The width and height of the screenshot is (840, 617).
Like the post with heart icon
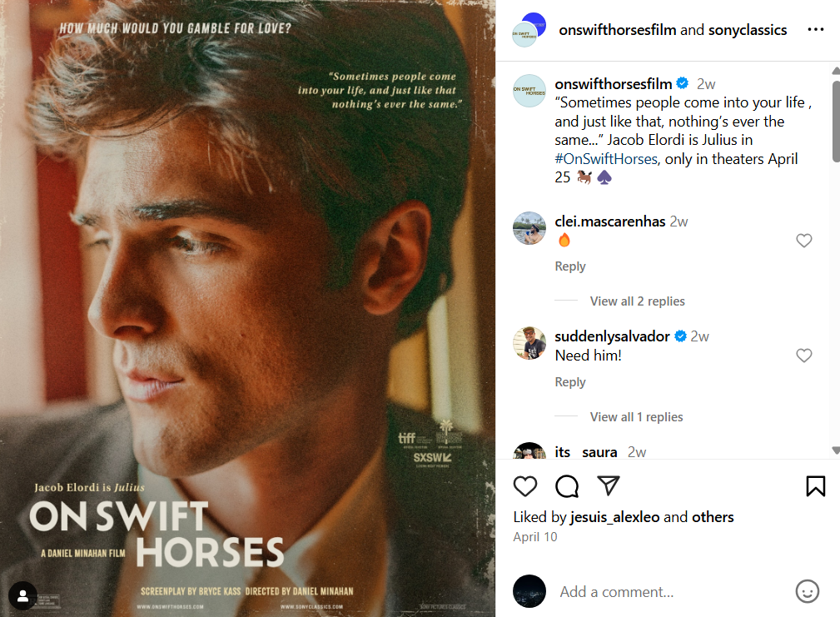(x=525, y=486)
